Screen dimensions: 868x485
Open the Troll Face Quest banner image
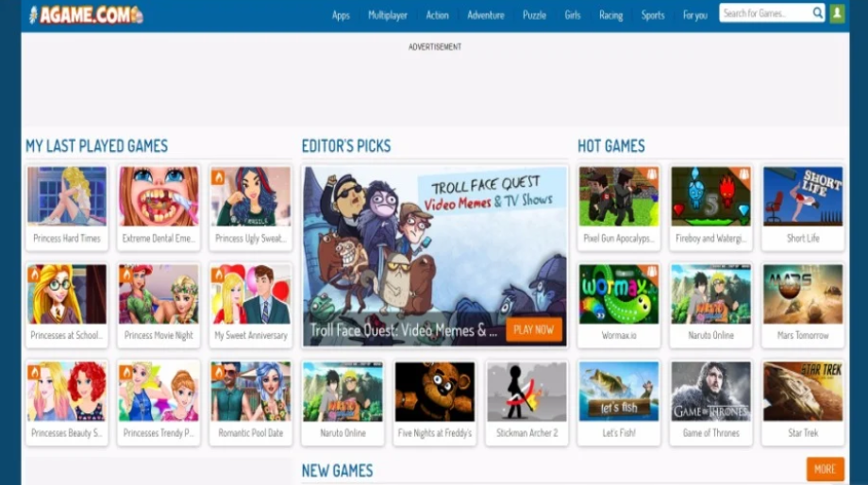point(435,257)
